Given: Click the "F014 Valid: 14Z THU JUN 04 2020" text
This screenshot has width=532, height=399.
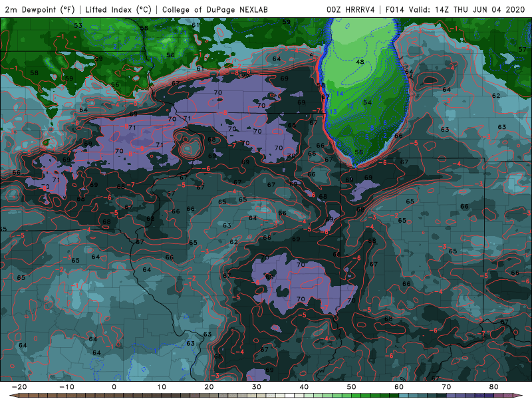Looking at the screenshot, I should pos(456,9).
